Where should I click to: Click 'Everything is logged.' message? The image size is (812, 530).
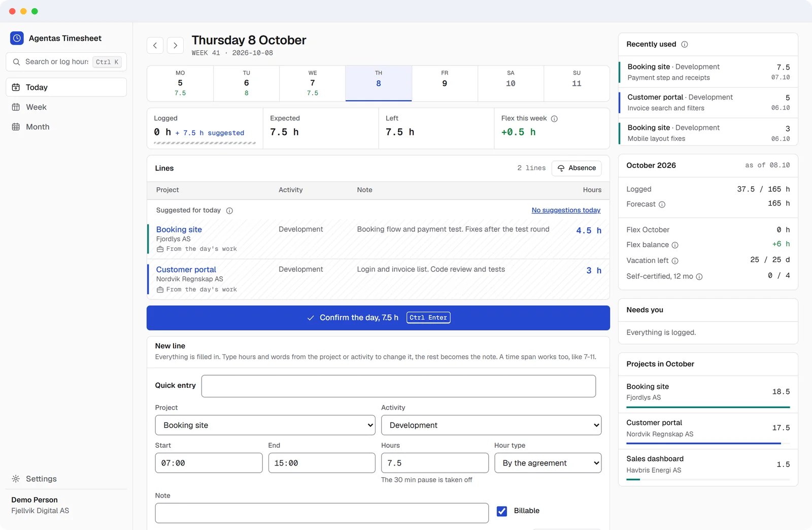pyautogui.click(x=661, y=333)
